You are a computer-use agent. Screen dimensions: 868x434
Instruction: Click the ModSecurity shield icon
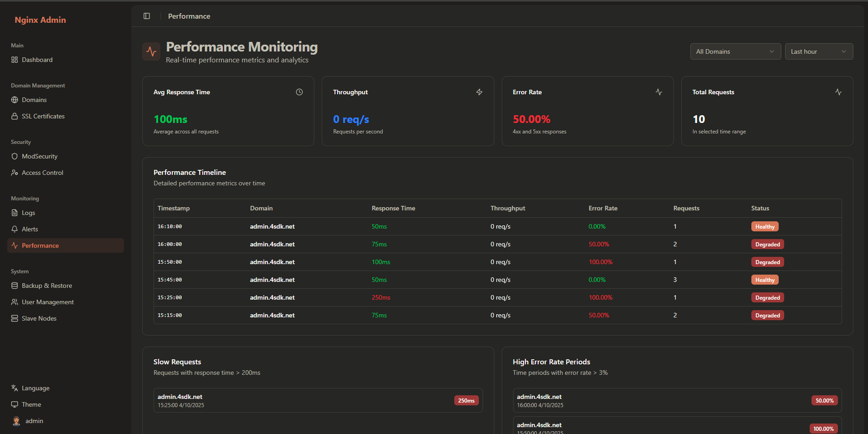(x=15, y=156)
